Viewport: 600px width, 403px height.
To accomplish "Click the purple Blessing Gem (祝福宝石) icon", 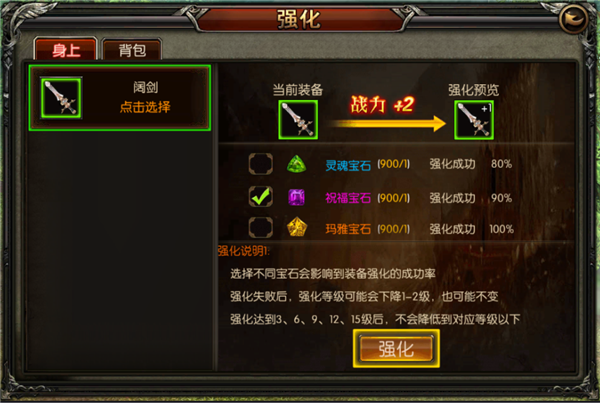I will pyautogui.click(x=297, y=197).
